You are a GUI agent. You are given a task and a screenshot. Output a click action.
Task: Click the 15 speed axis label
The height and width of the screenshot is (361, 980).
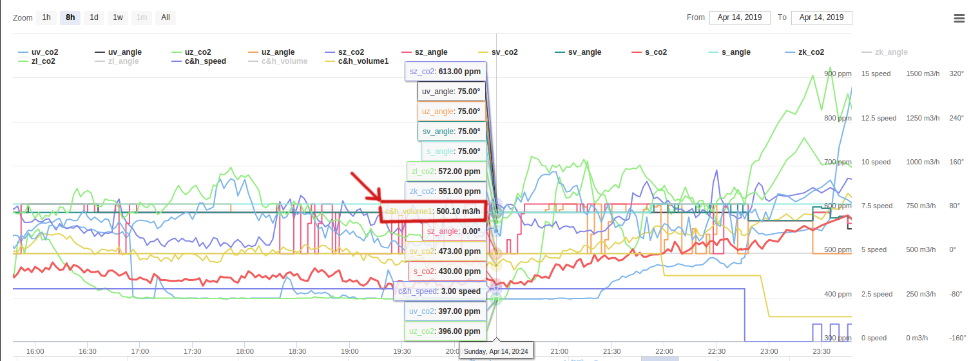(x=876, y=74)
